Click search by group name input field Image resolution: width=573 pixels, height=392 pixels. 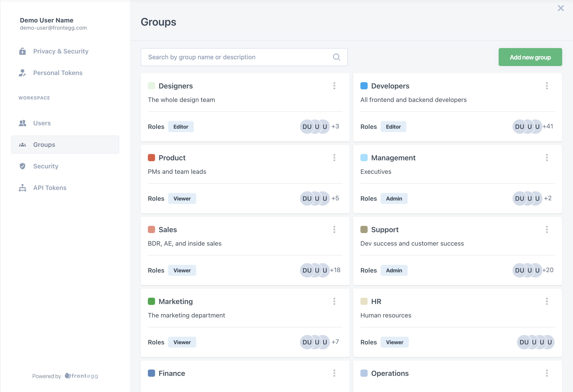click(x=244, y=57)
